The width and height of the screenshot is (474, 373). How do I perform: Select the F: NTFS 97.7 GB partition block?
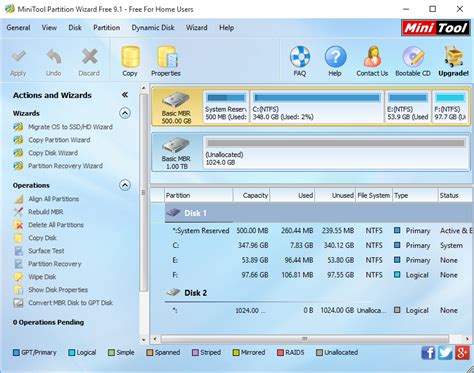click(451, 107)
